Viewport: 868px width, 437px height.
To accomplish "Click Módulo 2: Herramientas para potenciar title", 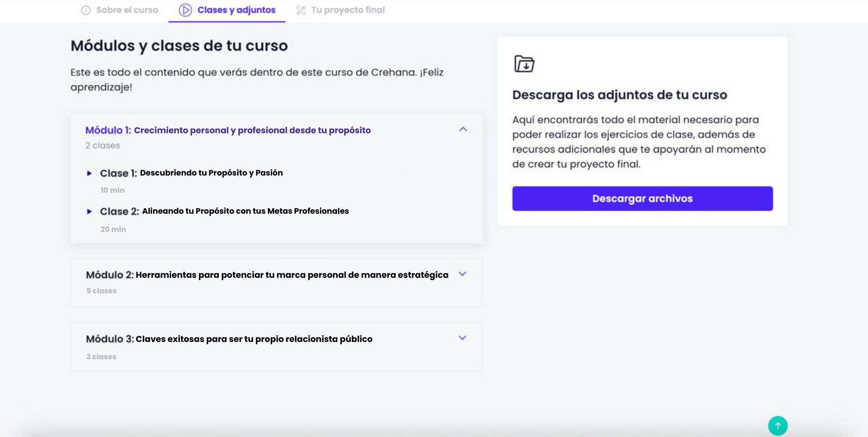I will [x=267, y=275].
